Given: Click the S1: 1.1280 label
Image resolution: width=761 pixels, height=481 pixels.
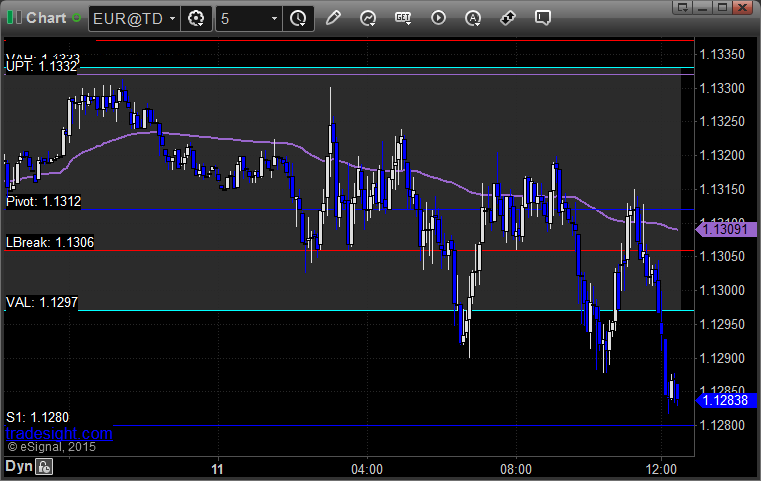Looking at the screenshot, I should click(37, 417).
